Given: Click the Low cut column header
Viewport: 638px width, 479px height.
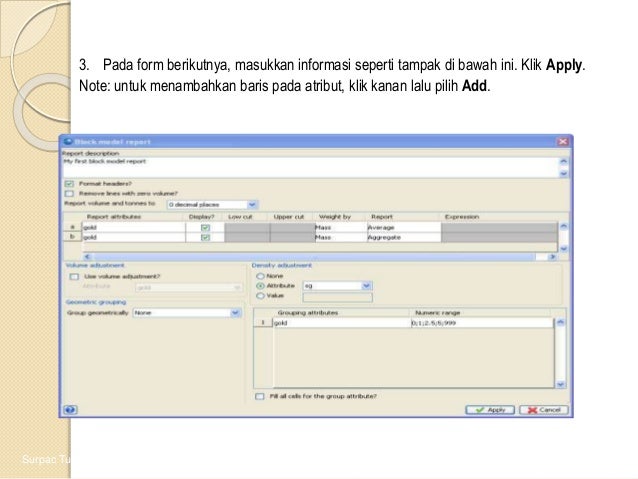Looking at the screenshot, I should point(240,217).
